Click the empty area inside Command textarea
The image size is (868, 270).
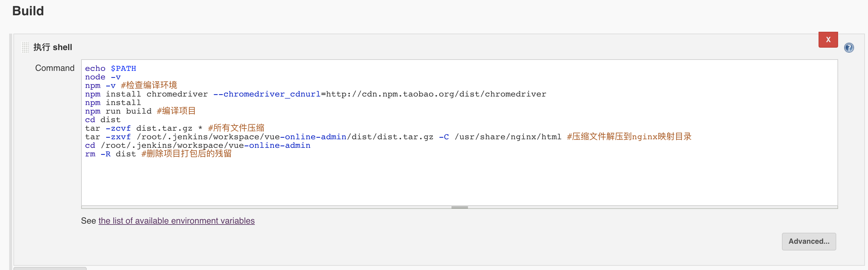(x=459, y=182)
